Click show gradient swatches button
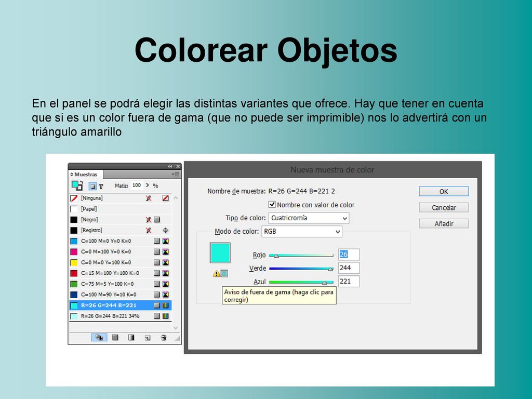Viewport: 532px width, 399px height. point(131,338)
